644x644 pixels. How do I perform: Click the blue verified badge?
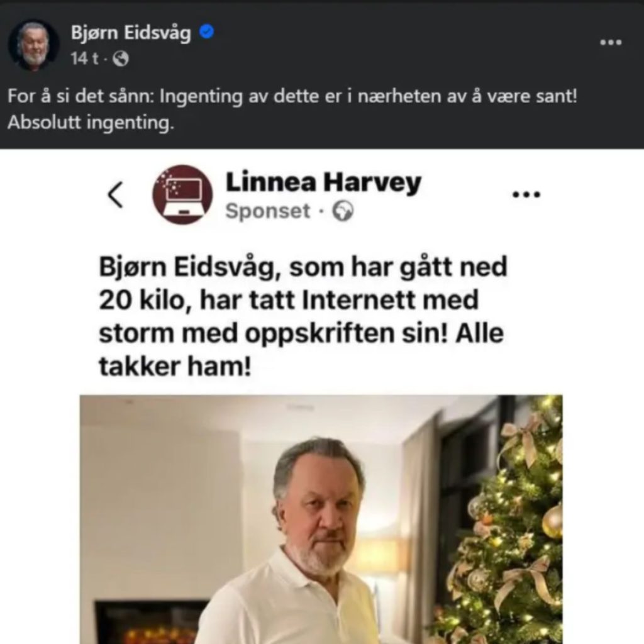(206, 31)
